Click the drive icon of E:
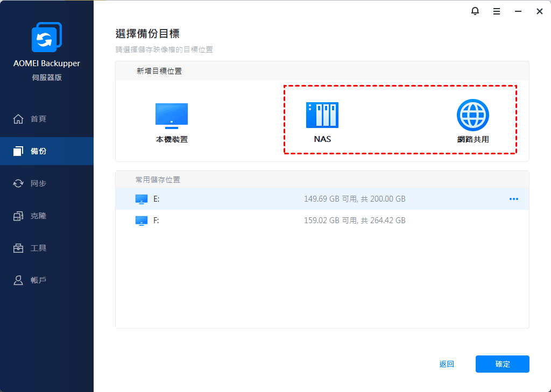 [142, 199]
